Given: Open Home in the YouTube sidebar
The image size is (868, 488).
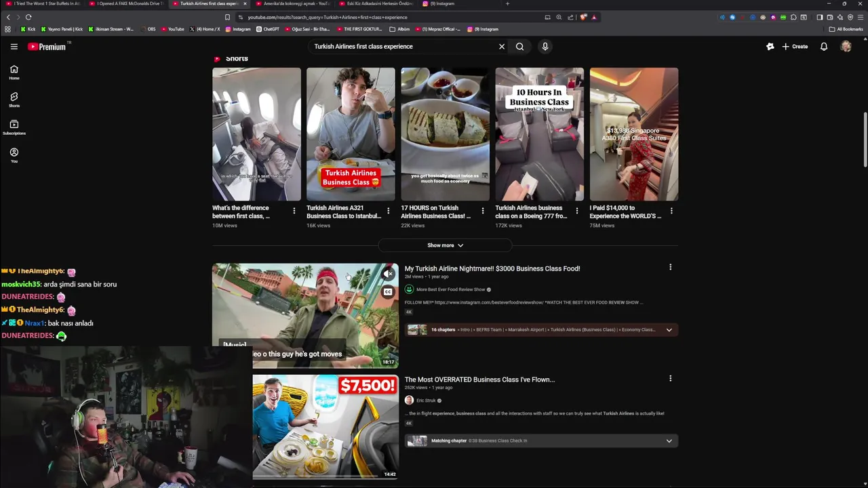Looking at the screenshot, I should point(14,73).
